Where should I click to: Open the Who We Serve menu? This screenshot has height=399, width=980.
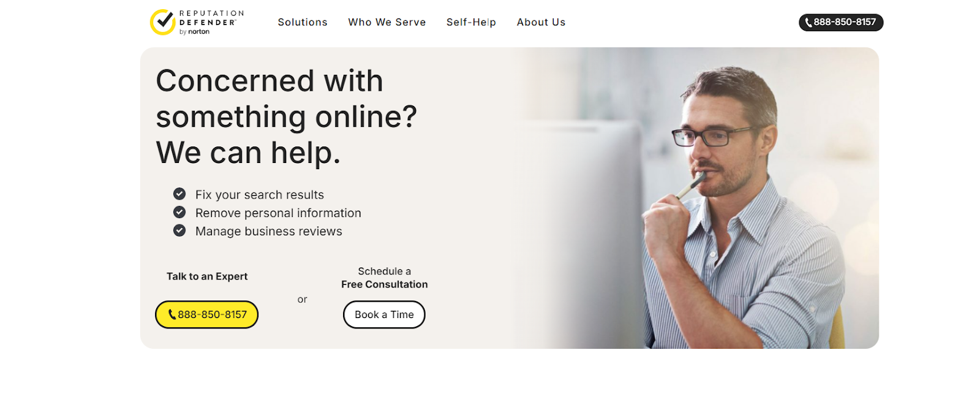click(387, 22)
